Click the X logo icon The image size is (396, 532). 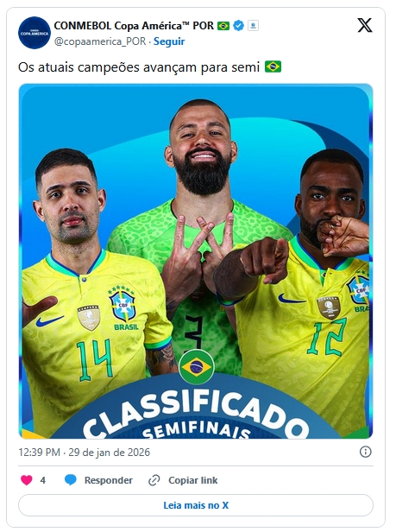point(364,25)
